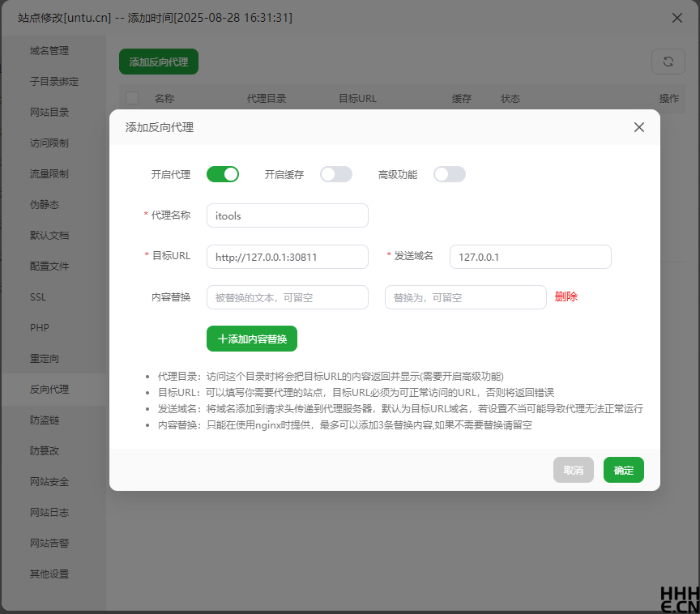700x614 pixels.
Task: Turn on the 高级功能 switch
Action: point(450,174)
